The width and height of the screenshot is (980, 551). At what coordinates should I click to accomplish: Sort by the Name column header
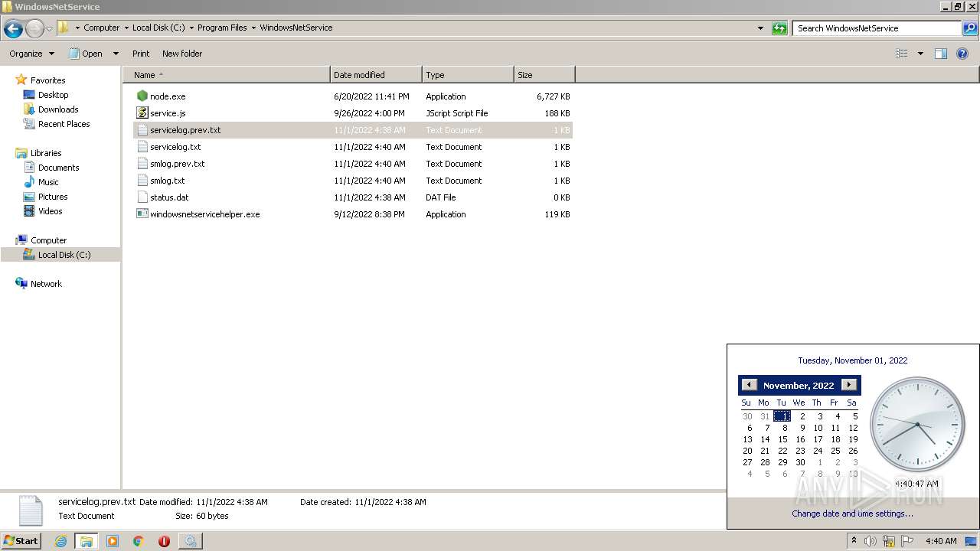coord(226,75)
